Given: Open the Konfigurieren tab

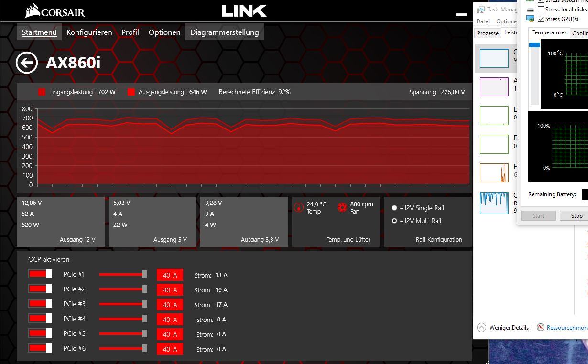Looking at the screenshot, I should coord(89,32).
